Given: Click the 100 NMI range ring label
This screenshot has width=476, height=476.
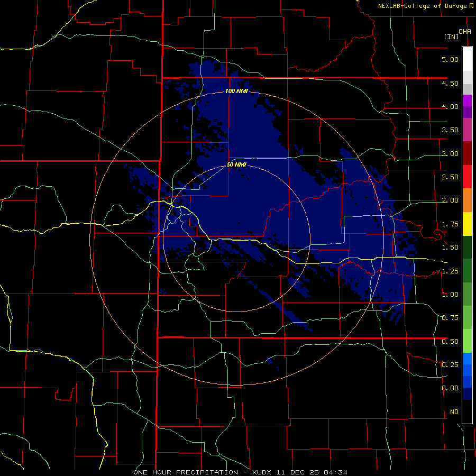Looking at the screenshot, I should pos(236,91).
